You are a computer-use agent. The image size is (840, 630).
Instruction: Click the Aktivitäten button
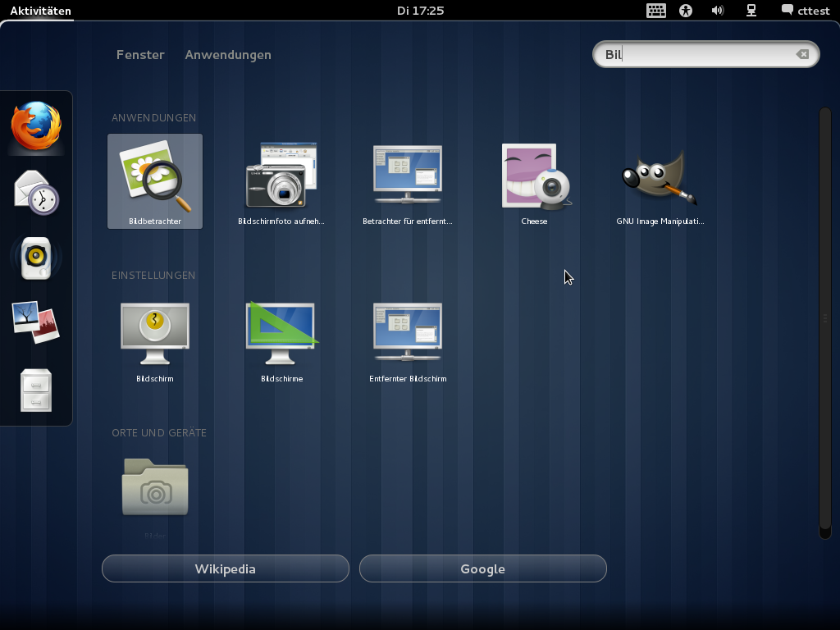click(40, 11)
